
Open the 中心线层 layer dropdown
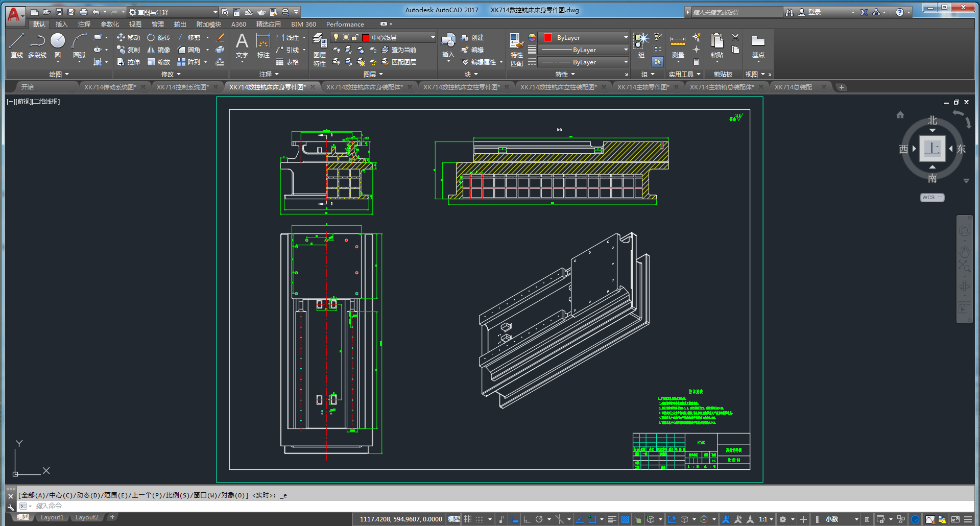click(x=432, y=38)
